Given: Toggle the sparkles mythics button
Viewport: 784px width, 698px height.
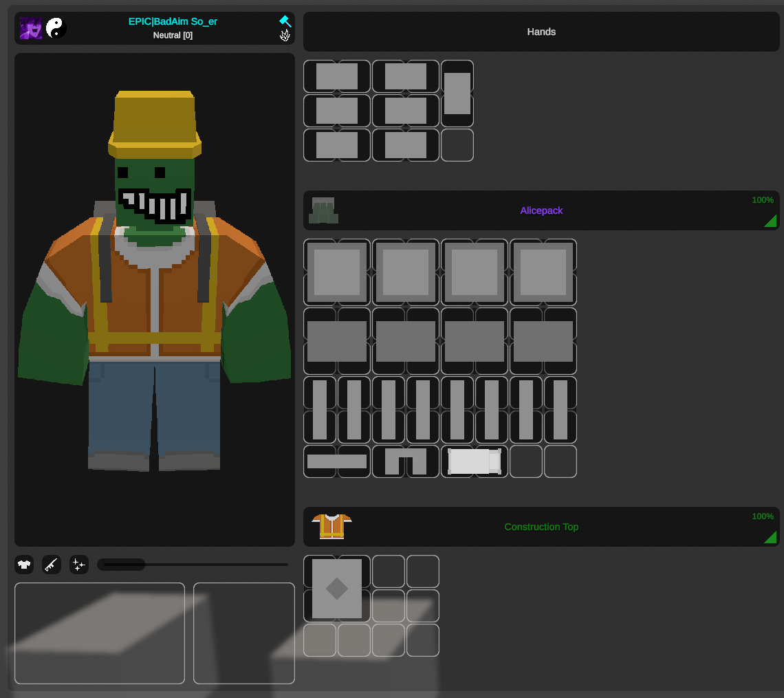Looking at the screenshot, I should (79, 565).
